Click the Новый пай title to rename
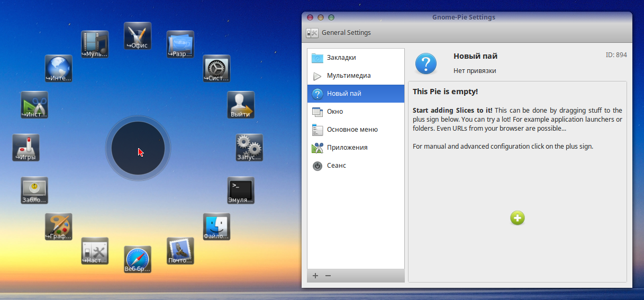This screenshot has width=644, height=300. 475,56
